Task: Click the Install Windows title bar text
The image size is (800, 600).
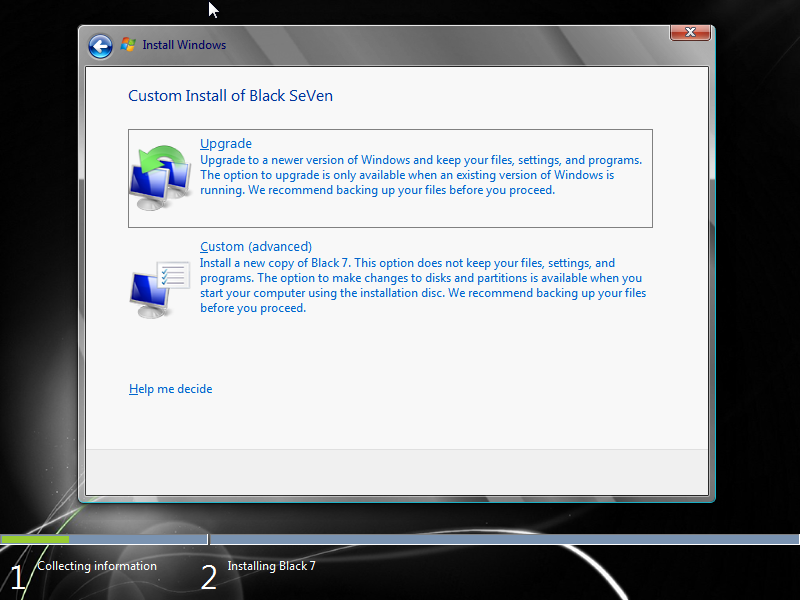Action: tap(185, 44)
